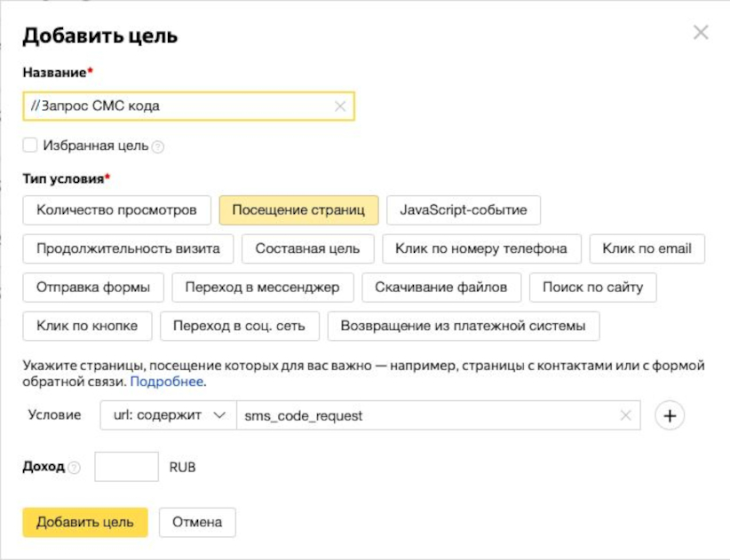Click into the Название text field

(188, 106)
